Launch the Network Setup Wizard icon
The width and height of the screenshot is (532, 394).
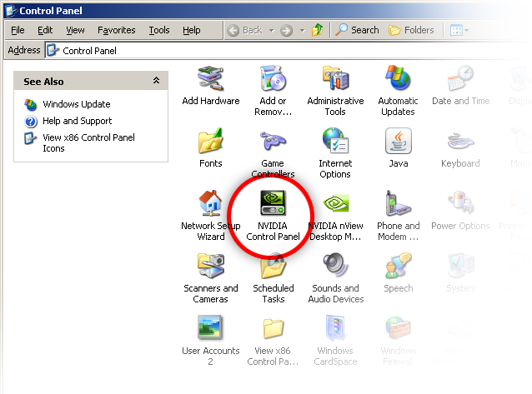click(x=211, y=203)
